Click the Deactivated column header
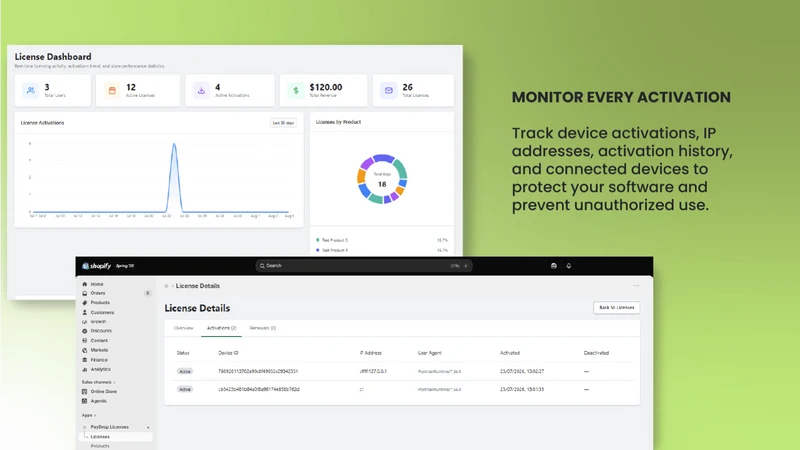The height and width of the screenshot is (450, 800). (596, 353)
